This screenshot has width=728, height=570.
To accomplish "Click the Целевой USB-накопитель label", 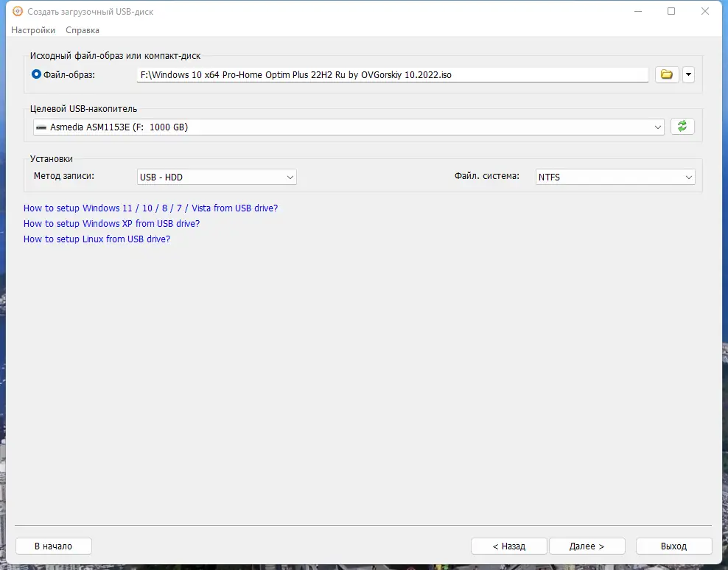I will (x=83, y=108).
